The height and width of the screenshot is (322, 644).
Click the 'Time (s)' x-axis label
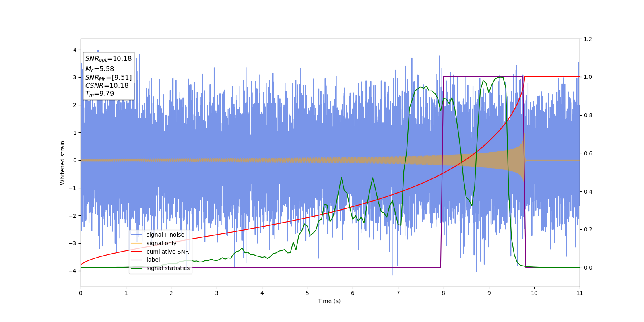[x=329, y=301]
